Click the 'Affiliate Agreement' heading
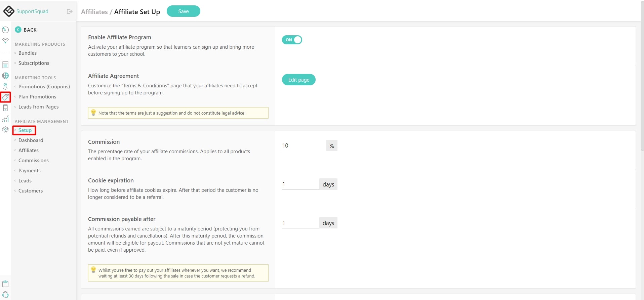 [113, 76]
